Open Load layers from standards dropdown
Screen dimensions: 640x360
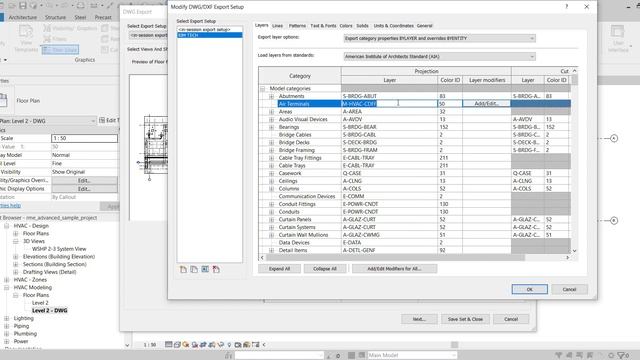coord(440,57)
